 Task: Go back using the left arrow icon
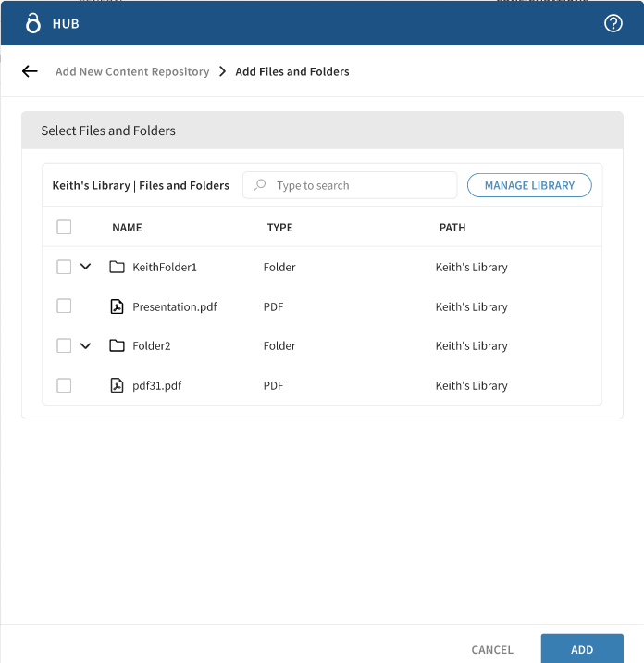click(30, 71)
